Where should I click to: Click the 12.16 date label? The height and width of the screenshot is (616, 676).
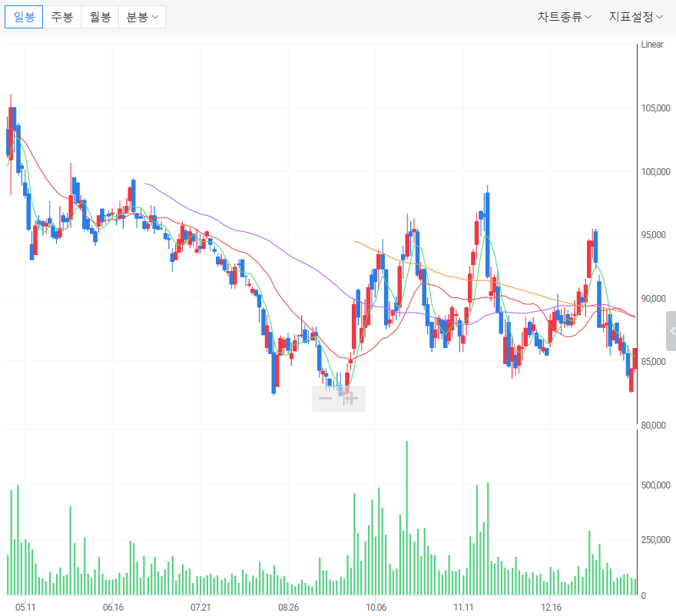(551, 608)
